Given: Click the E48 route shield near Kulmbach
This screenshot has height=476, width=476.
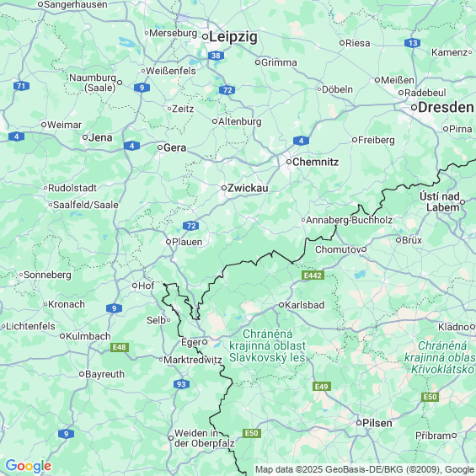Looking at the screenshot, I should (x=120, y=347).
